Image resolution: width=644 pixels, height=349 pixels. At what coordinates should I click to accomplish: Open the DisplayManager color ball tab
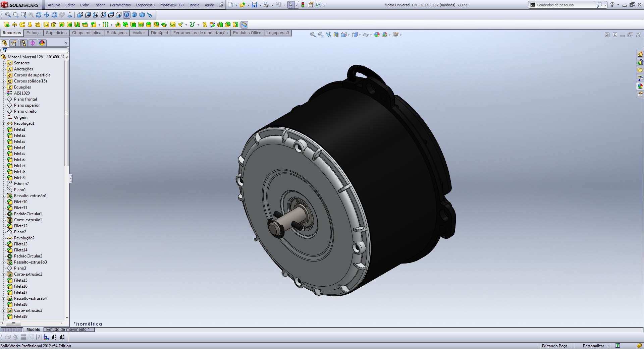[42, 43]
